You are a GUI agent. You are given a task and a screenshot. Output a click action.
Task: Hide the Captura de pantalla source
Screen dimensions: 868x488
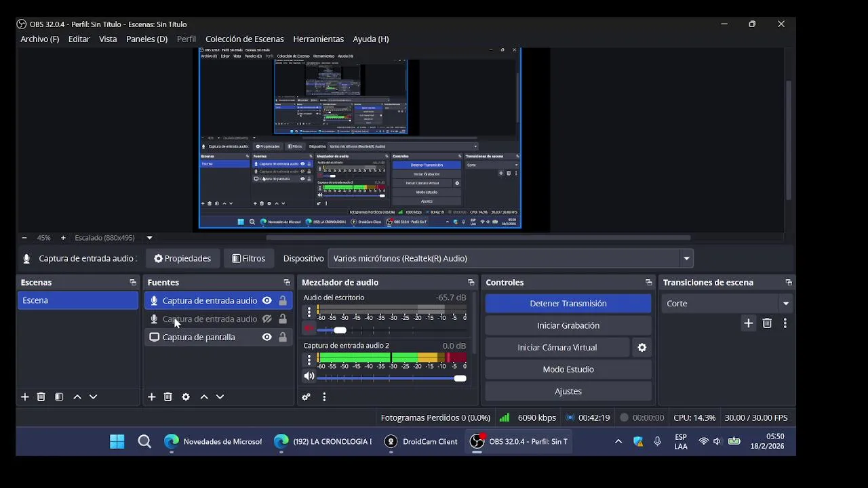click(267, 338)
